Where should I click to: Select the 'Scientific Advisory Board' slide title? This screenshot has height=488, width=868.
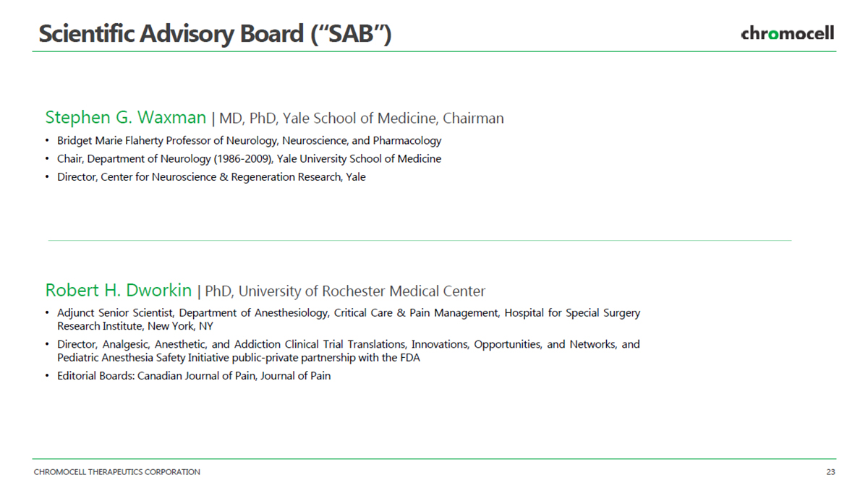[x=215, y=33]
